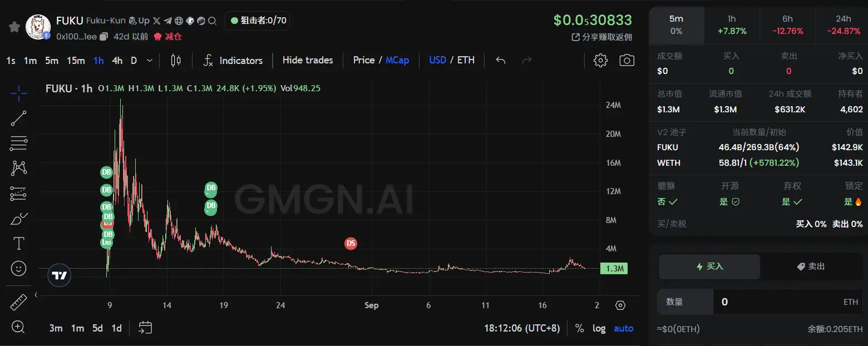Switch stats to the 6h -12.76% tab

point(787,25)
